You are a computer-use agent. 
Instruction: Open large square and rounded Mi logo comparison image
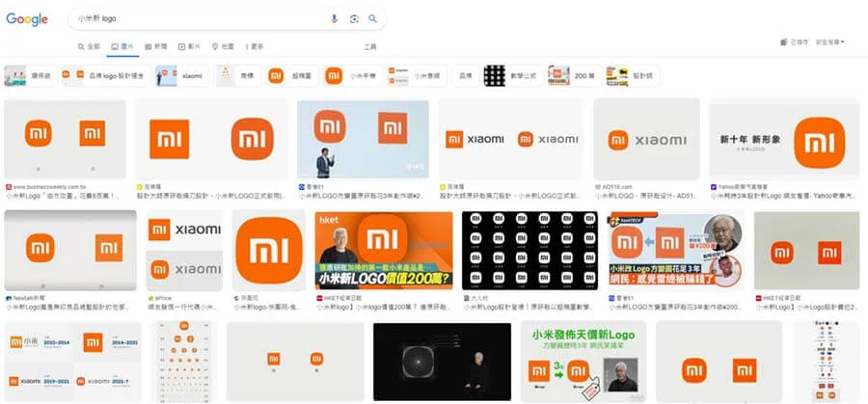click(211, 139)
